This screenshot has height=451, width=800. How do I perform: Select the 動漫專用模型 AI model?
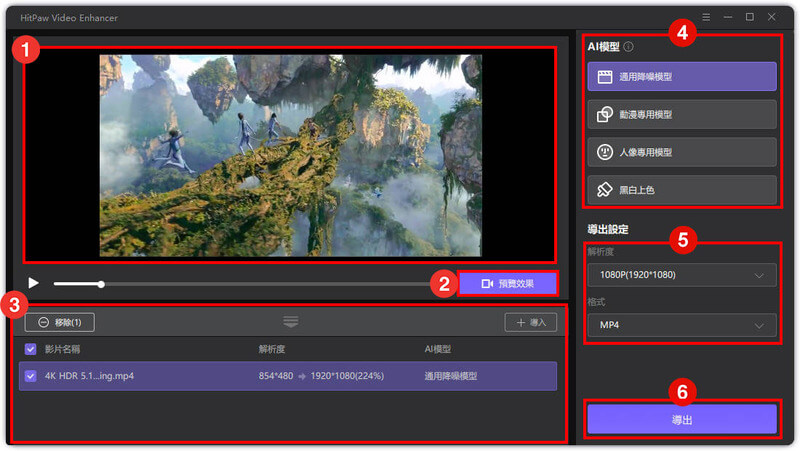coord(682,114)
